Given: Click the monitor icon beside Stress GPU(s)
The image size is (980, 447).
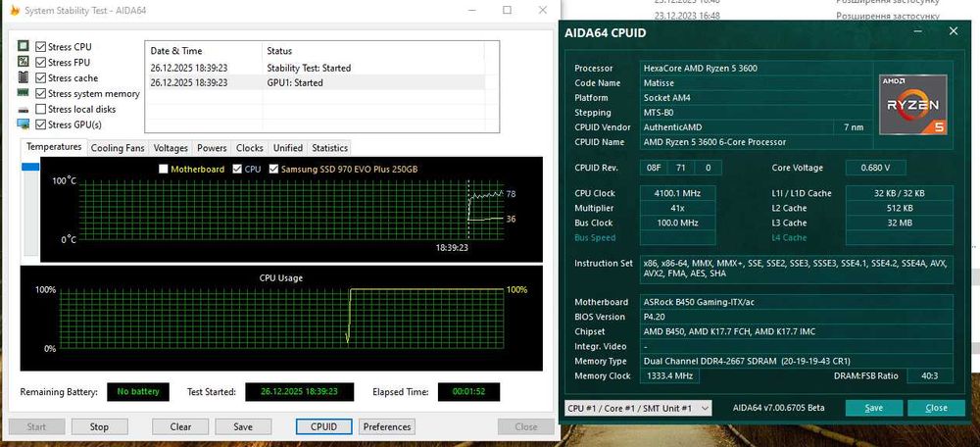Looking at the screenshot, I should (x=24, y=124).
